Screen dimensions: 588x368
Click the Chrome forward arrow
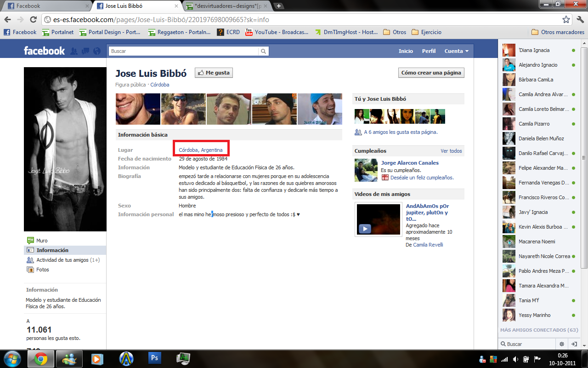[20, 20]
